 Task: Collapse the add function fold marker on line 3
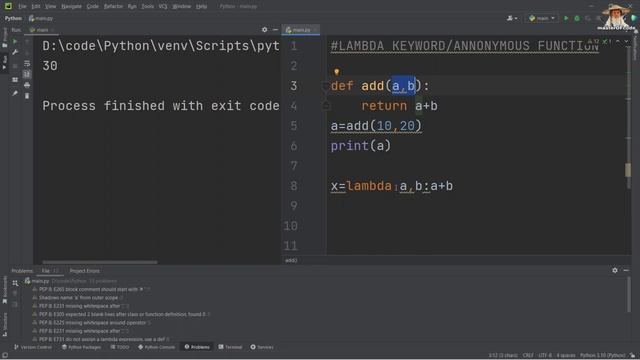(326, 86)
